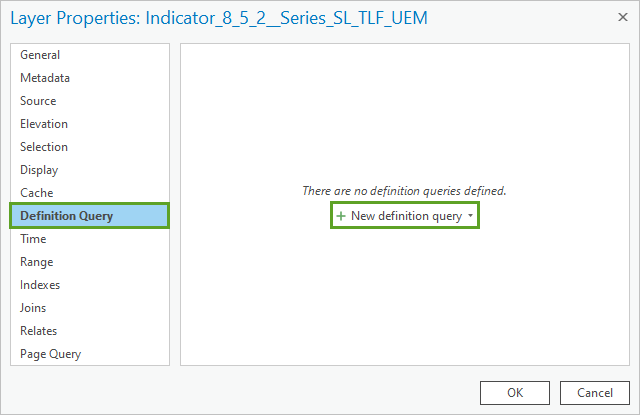Image resolution: width=640 pixels, height=415 pixels.
Task: Open the Selection tab
Action: (x=44, y=147)
